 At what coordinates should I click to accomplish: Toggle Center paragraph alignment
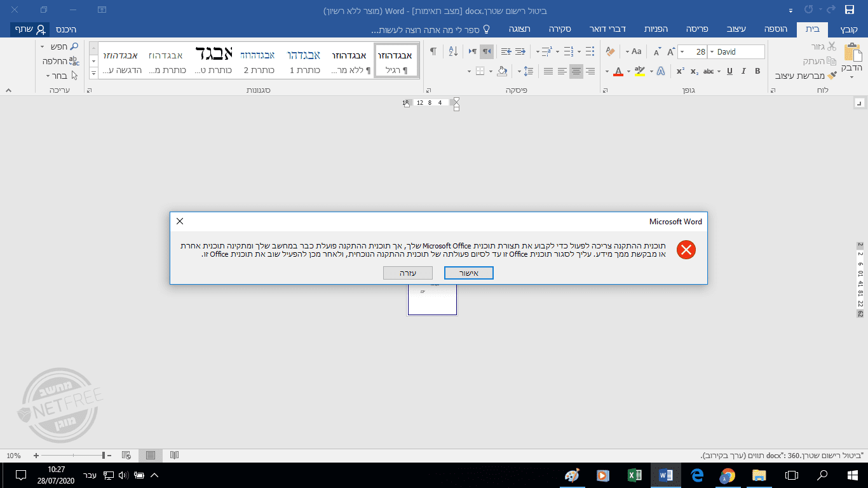click(x=576, y=71)
